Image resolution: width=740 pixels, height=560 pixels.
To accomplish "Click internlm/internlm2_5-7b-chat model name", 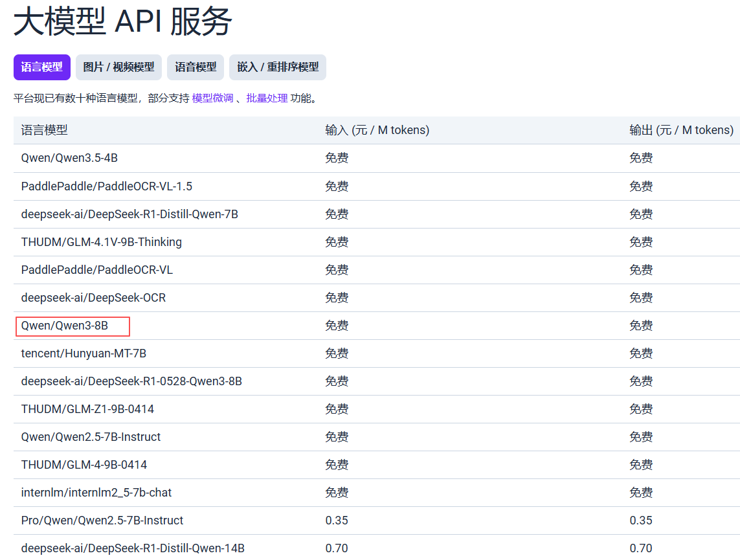I will (96, 493).
